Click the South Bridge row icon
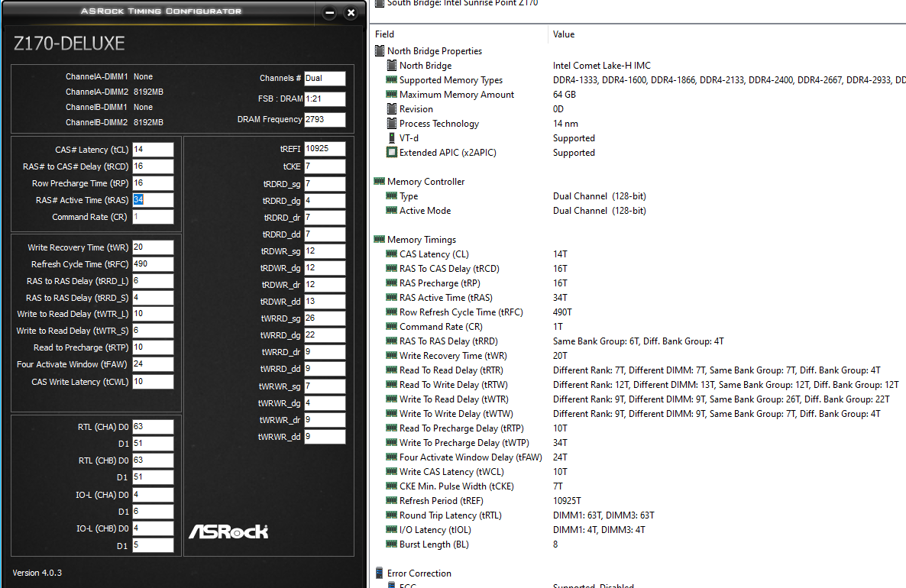 pos(380,3)
